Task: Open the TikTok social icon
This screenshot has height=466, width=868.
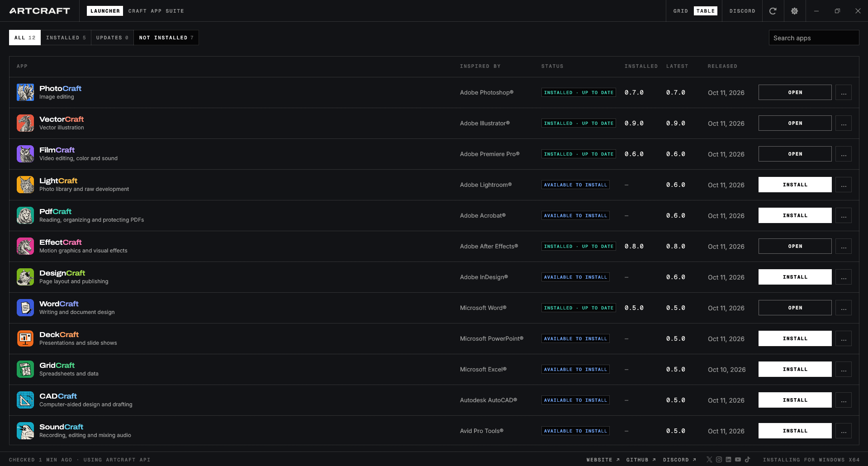Action: click(x=747, y=459)
